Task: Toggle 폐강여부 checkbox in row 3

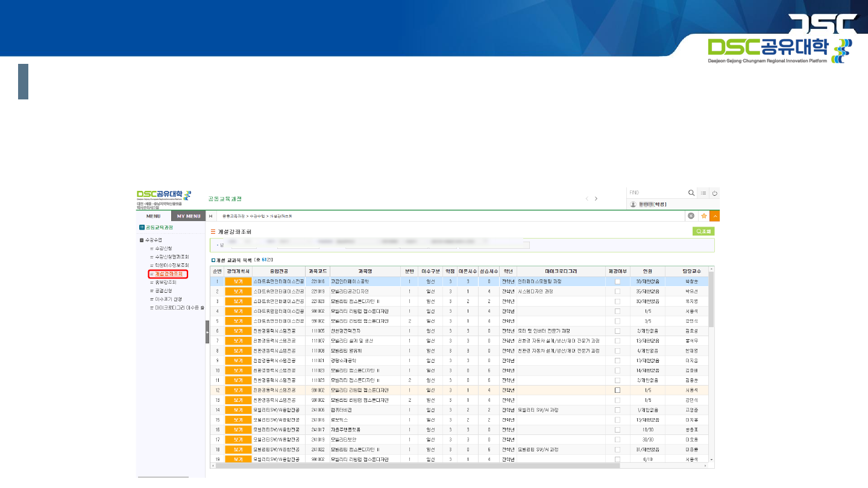Action: click(x=618, y=301)
